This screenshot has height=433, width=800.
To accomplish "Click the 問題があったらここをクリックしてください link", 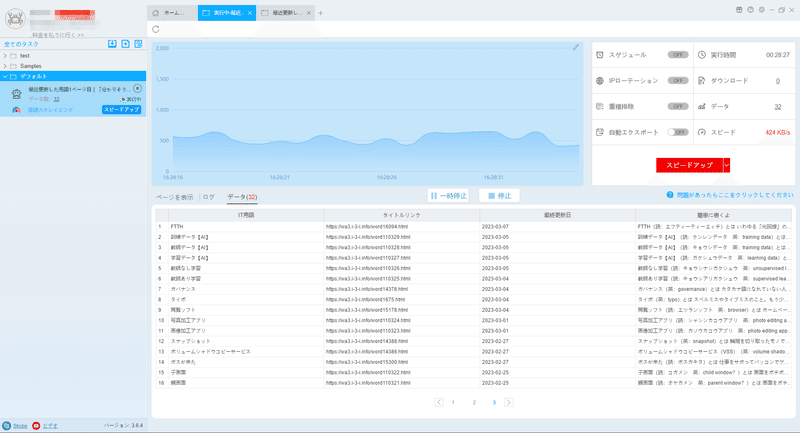I will [735, 195].
